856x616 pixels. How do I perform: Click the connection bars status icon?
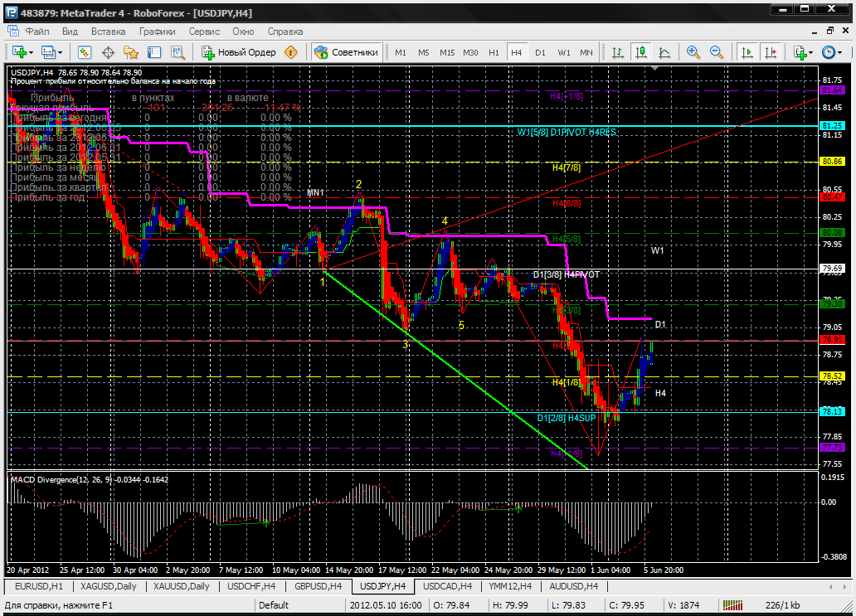click(x=732, y=605)
